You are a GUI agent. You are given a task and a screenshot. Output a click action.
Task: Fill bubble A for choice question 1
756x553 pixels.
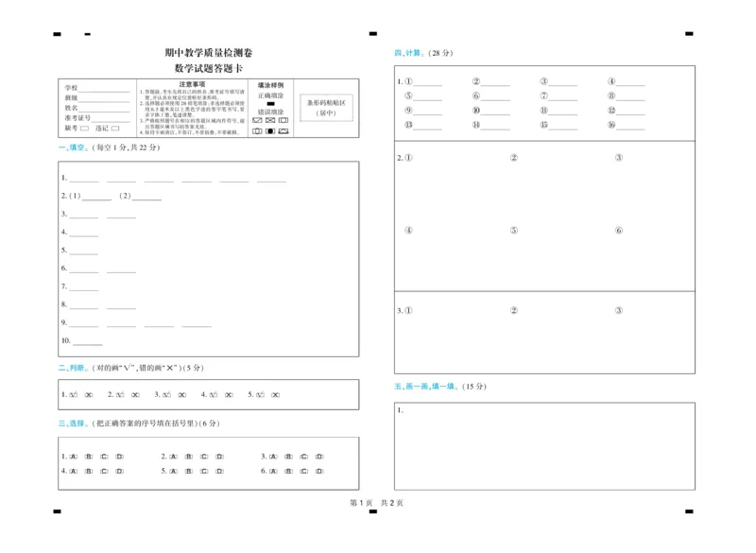pyautogui.click(x=73, y=457)
